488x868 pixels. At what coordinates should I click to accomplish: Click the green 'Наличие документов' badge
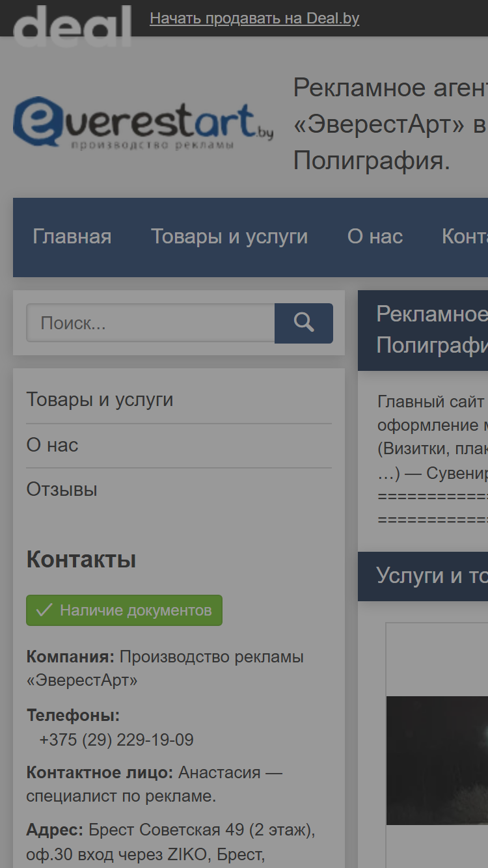pos(124,610)
